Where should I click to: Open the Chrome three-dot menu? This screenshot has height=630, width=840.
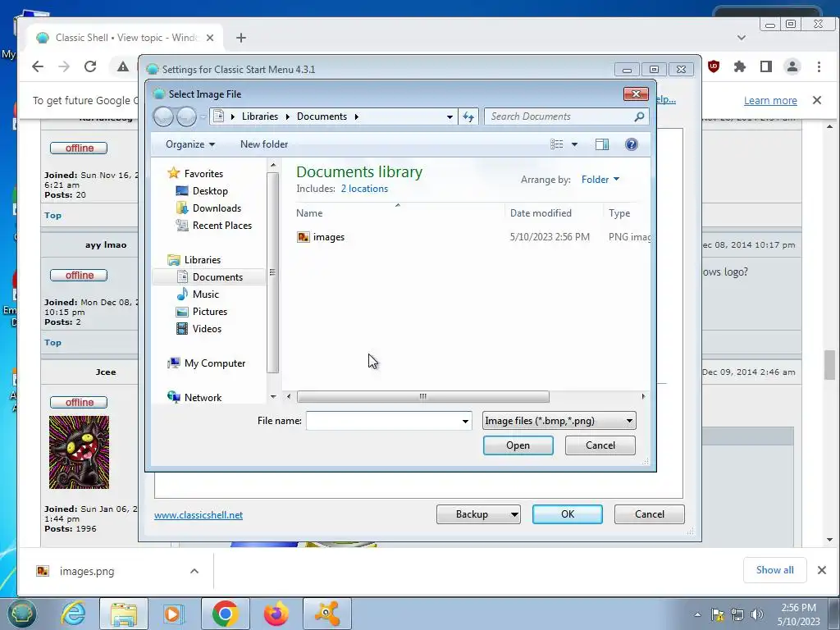[819, 66]
